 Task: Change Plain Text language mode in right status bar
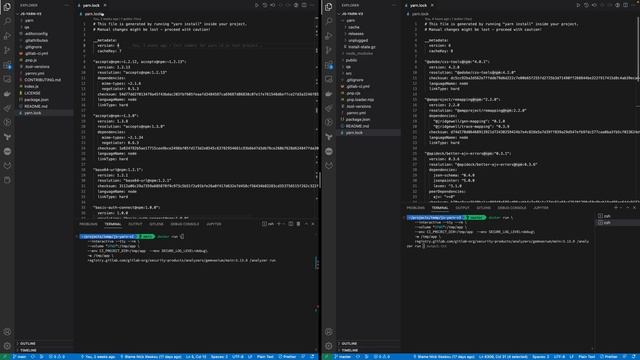tap(587, 357)
